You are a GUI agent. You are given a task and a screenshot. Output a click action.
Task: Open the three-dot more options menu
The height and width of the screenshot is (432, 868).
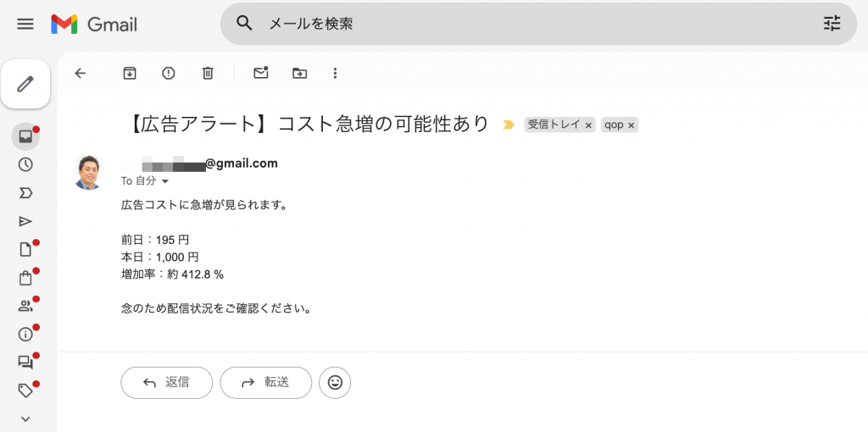[336, 74]
